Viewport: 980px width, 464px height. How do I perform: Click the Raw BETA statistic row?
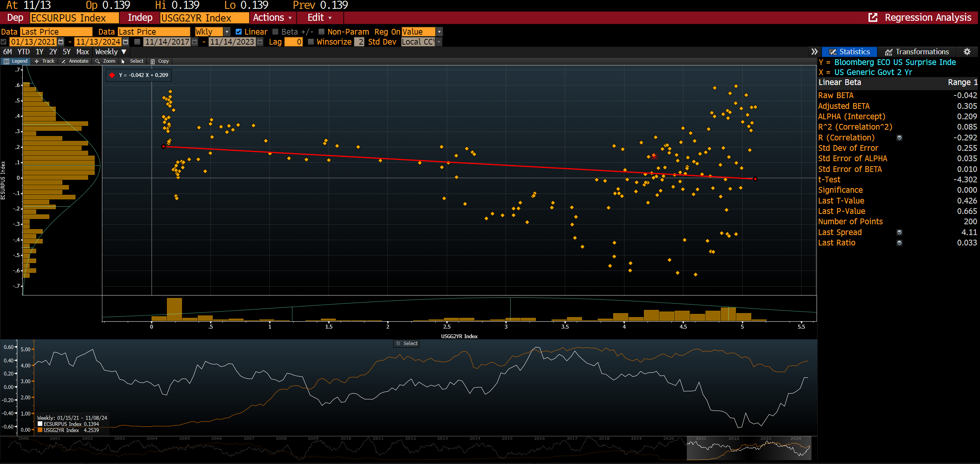point(898,95)
